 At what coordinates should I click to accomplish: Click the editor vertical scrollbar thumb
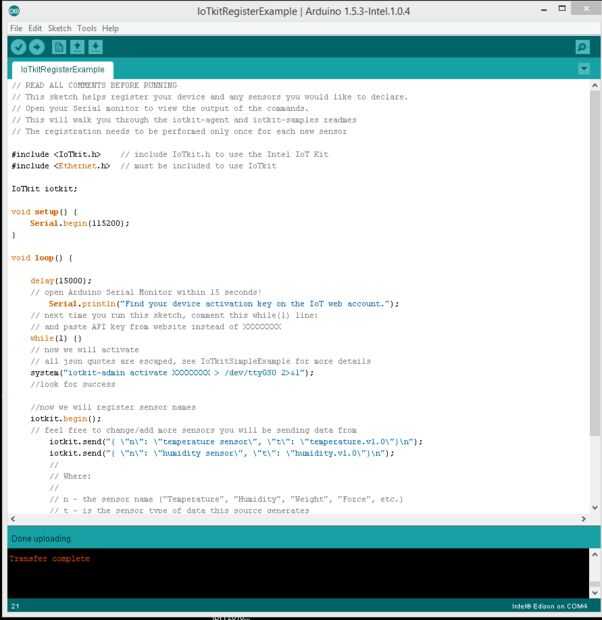coord(594,263)
